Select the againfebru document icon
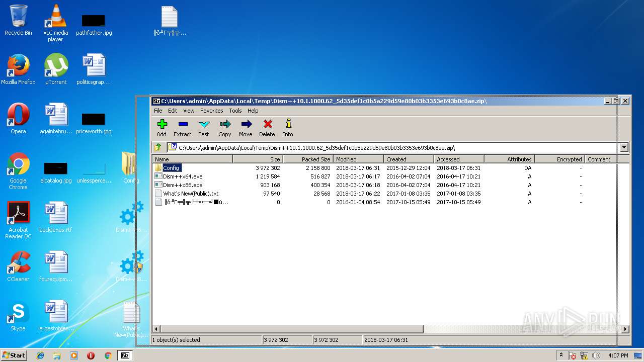Image resolution: width=644 pixels, height=362 pixels. [x=55, y=118]
